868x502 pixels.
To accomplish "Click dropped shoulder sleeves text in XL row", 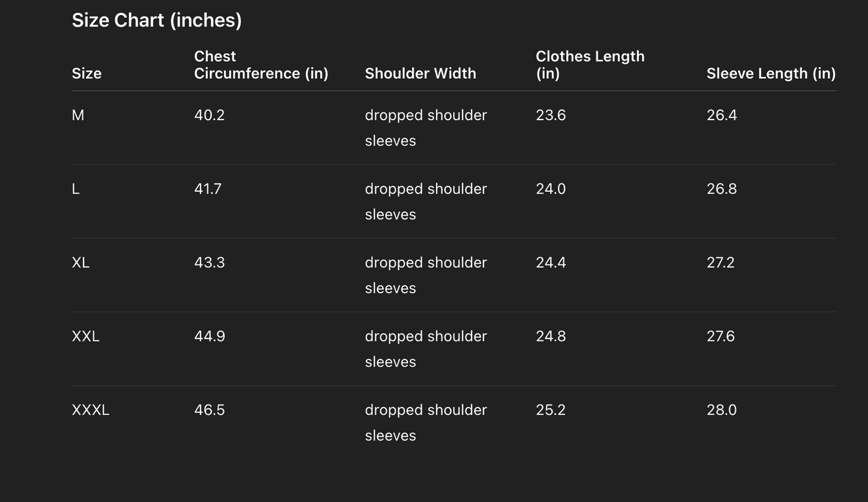I will tap(425, 275).
